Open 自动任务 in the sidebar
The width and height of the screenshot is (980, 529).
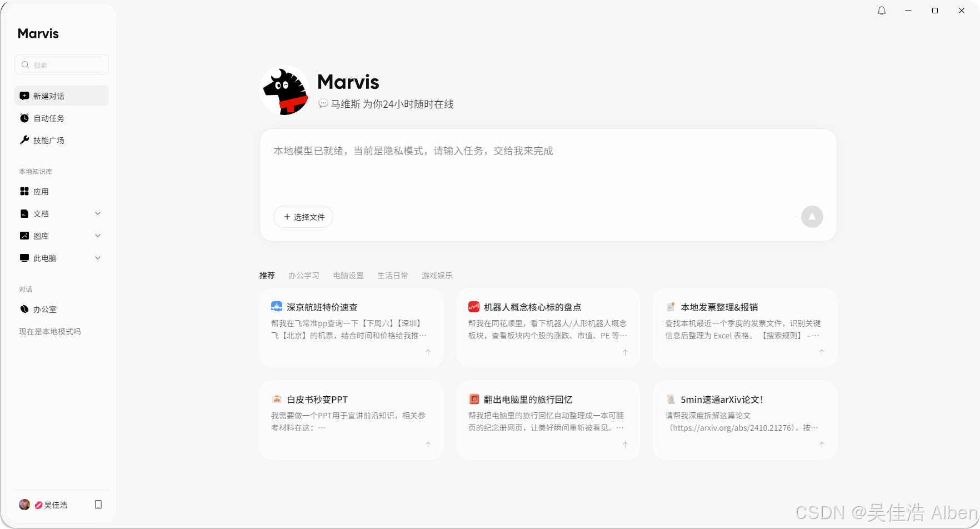point(62,118)
